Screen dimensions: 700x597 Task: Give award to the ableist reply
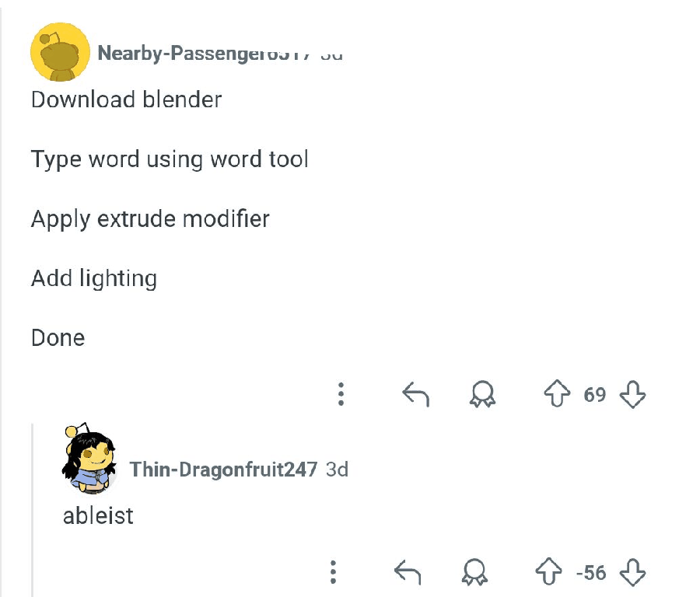(474, 571)
